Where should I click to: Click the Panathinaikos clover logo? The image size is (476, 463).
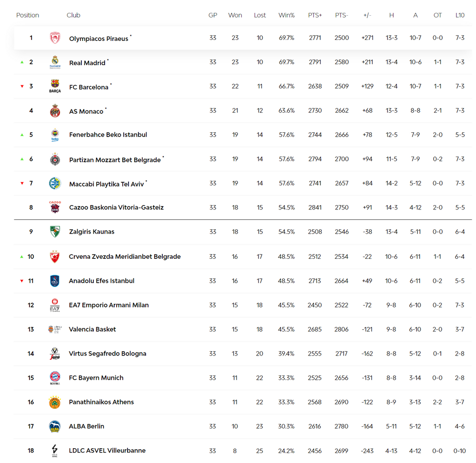(x=55, y=402)
